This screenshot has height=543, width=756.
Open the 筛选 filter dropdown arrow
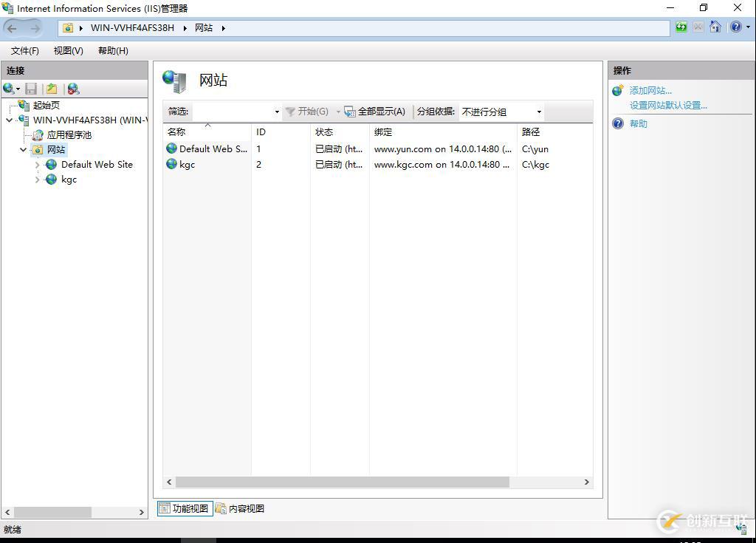tap(277, 112)
